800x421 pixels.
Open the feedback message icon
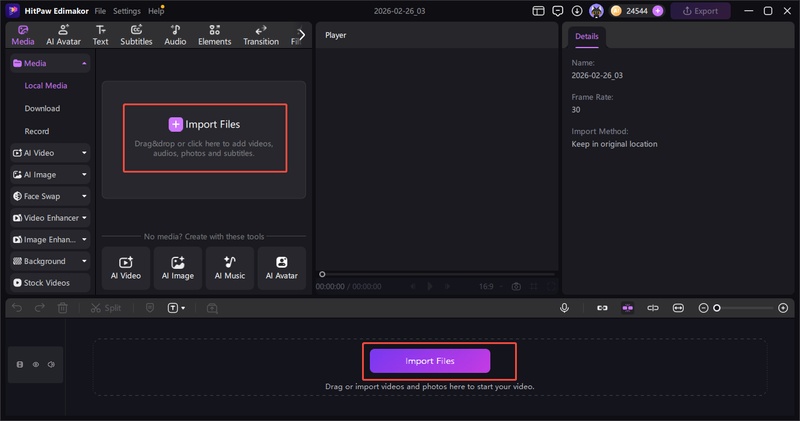(558, 11)
